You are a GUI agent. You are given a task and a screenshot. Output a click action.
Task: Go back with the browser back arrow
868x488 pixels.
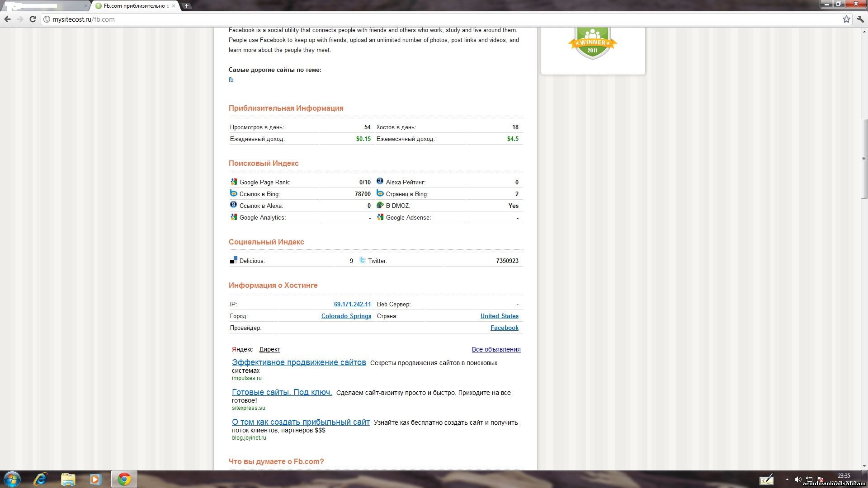coord(7,19)
